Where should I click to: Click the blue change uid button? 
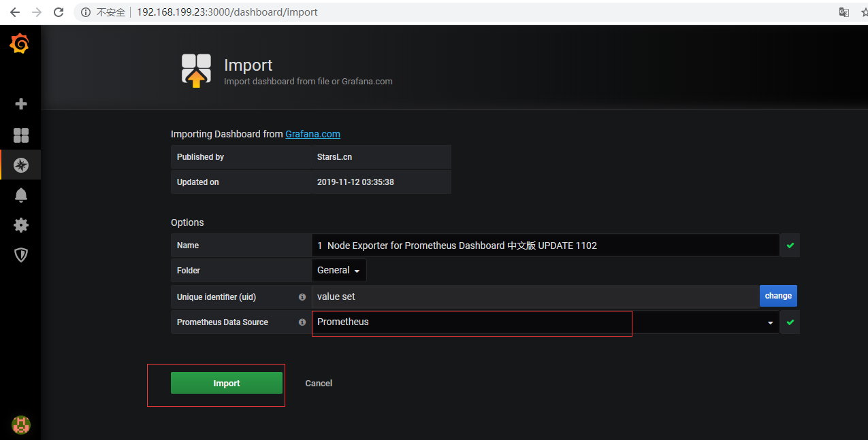point(778,296)
